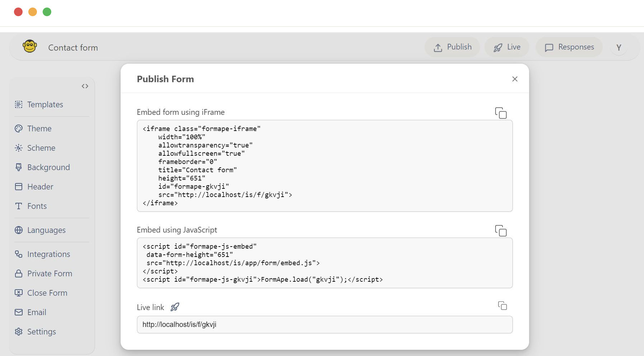644x356 pixels.
Task: Click the Publish upload arrow icon
Action: [438, 48]
